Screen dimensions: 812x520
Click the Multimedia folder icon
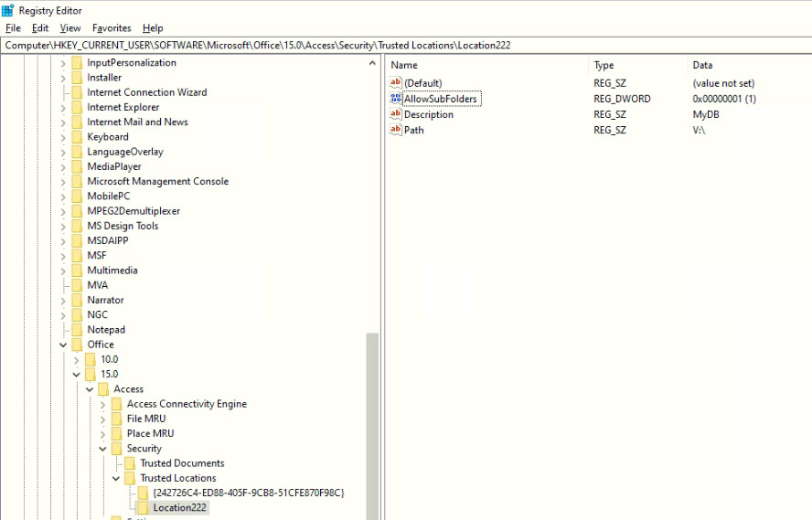(77, 271)
